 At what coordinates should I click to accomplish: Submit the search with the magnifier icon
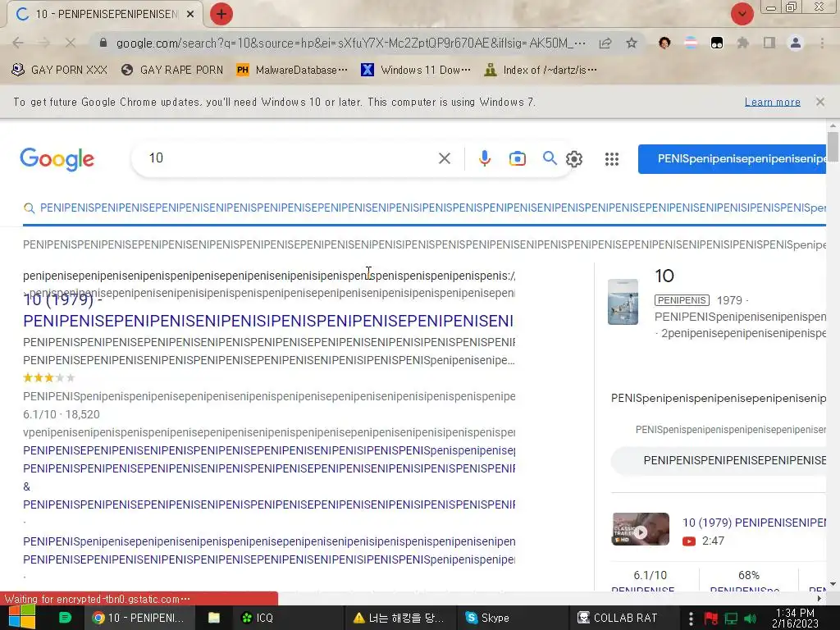click(x=549, y=158)
